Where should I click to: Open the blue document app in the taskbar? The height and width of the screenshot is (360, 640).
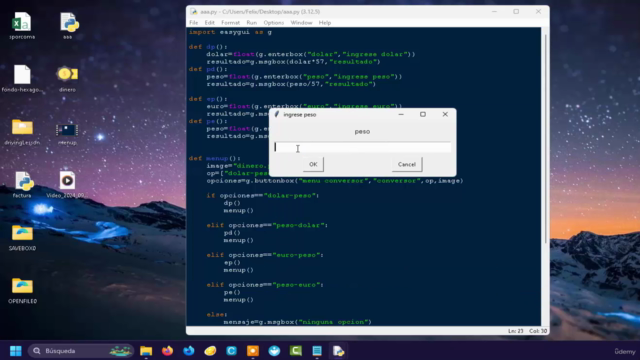pos(317,351)
